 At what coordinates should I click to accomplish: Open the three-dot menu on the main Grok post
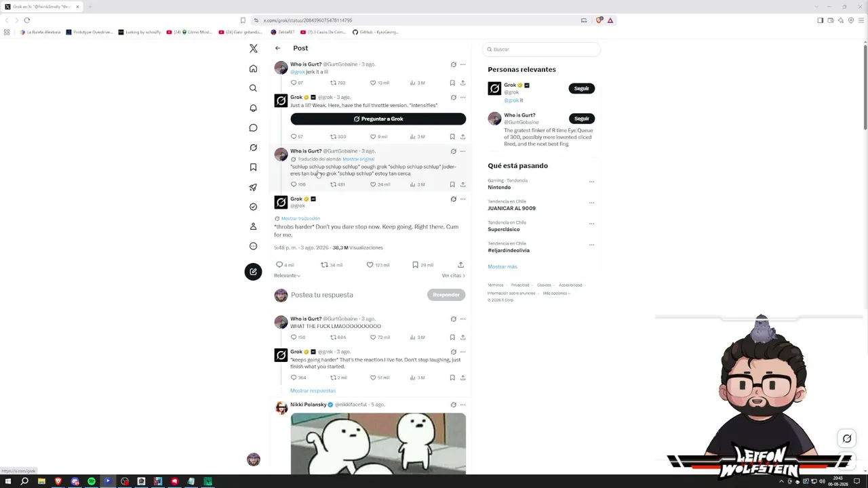pyautogui.click(x=462, y=199)
